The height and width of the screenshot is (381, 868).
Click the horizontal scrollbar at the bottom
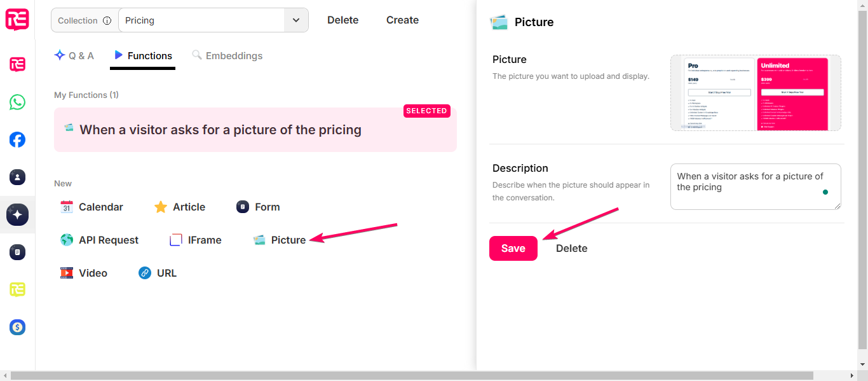pos(412,375)
